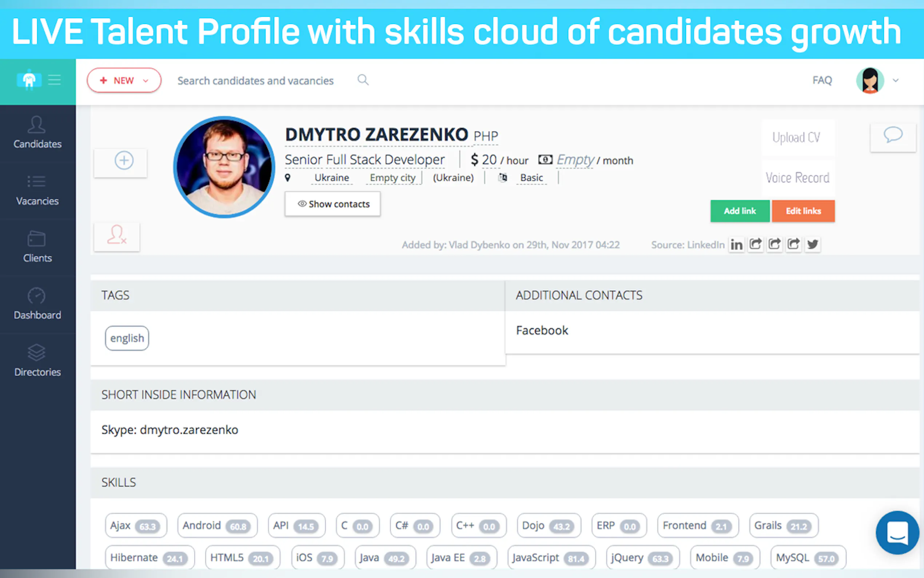The height and width of the screenshot is (578, 924).
Task: Open the Dashboard sidebar item
Action: pos(37,304)
